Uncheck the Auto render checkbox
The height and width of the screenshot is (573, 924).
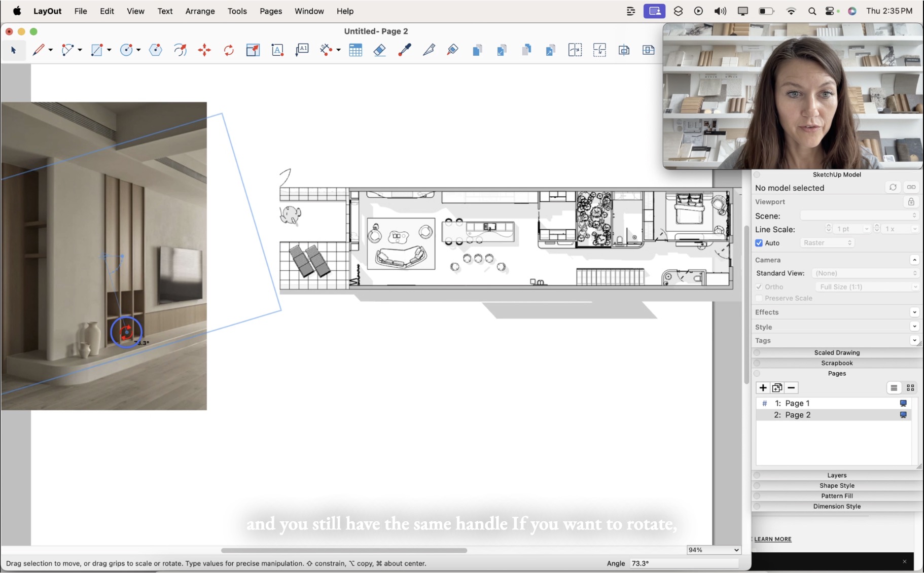[x=759, y=243]
